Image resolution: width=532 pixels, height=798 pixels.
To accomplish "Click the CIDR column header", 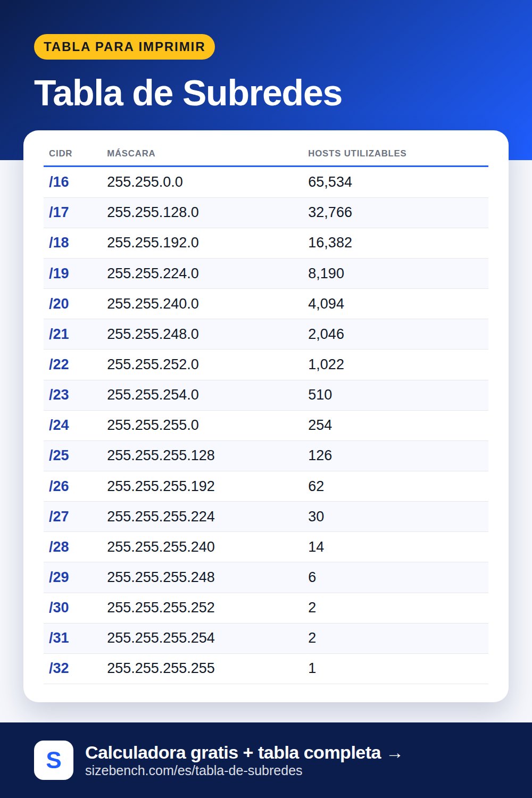I will (x=61, y=153).
